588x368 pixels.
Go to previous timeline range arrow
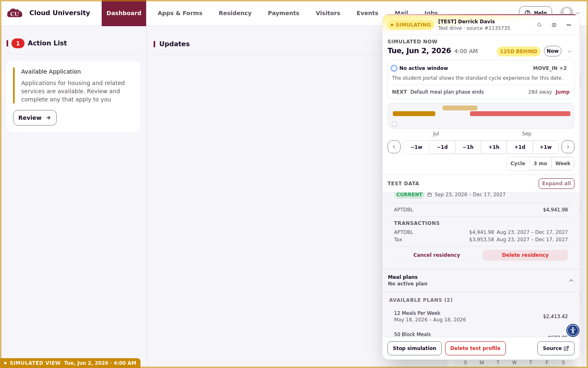394,147
